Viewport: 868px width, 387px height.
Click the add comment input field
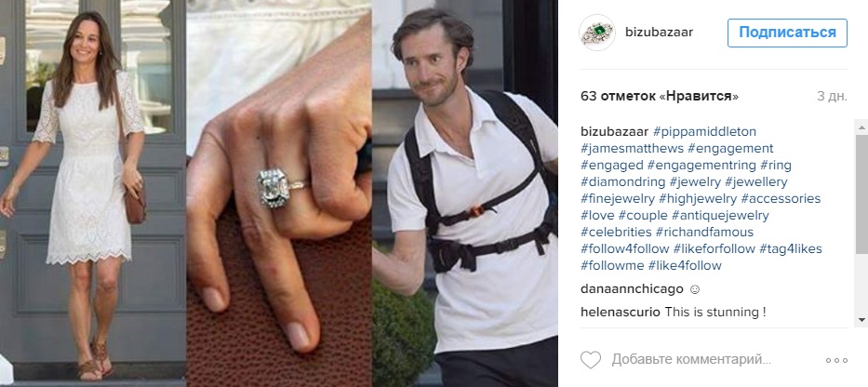point(691,360)
